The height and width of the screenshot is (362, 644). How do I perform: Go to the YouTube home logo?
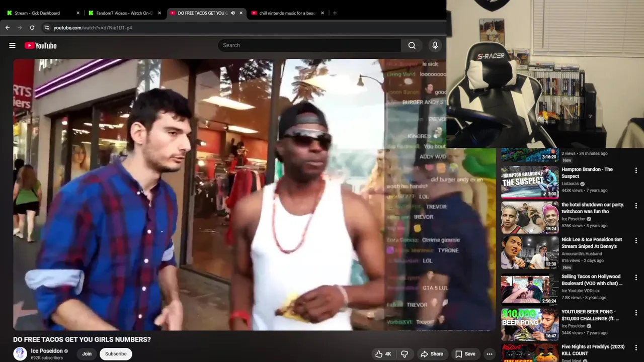coord(41,45)
